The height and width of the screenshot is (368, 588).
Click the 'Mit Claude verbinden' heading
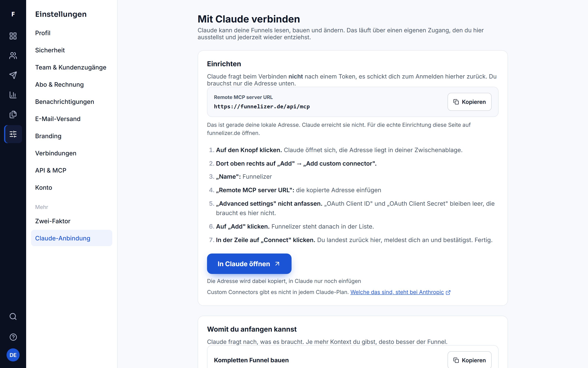click(248, 19)
